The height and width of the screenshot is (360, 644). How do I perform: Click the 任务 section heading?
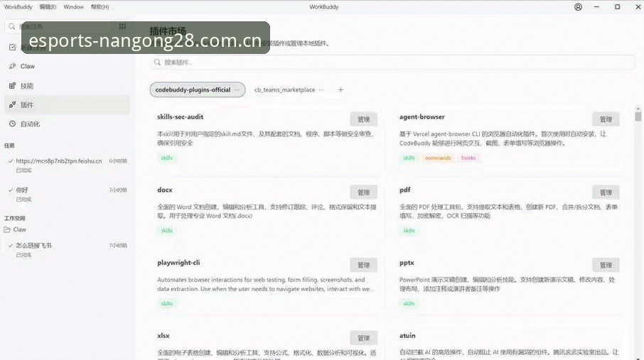tap(9, 146)
